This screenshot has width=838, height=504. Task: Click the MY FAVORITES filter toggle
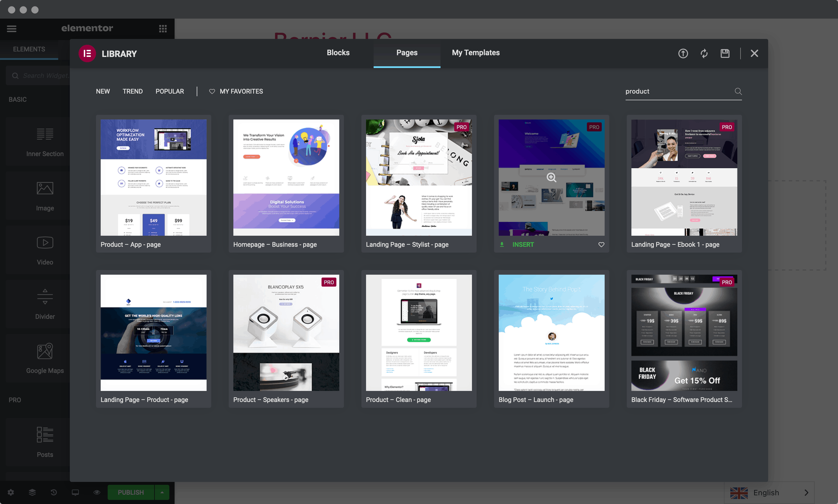coord(237,91)
